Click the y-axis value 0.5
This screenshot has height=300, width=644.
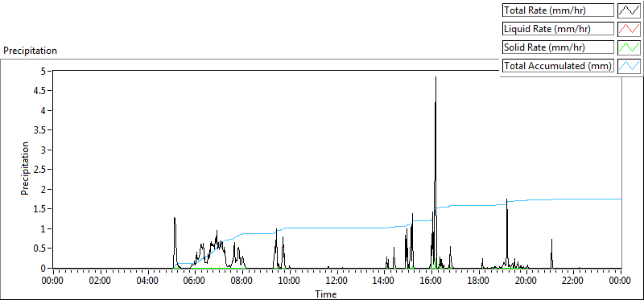(x=40, y=249)
